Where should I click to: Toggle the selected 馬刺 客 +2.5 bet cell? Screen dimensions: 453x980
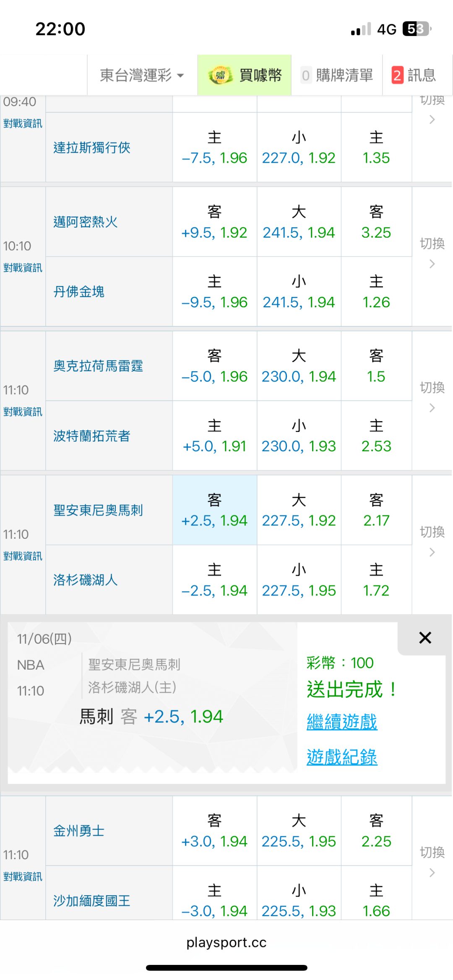coord(214,510)
